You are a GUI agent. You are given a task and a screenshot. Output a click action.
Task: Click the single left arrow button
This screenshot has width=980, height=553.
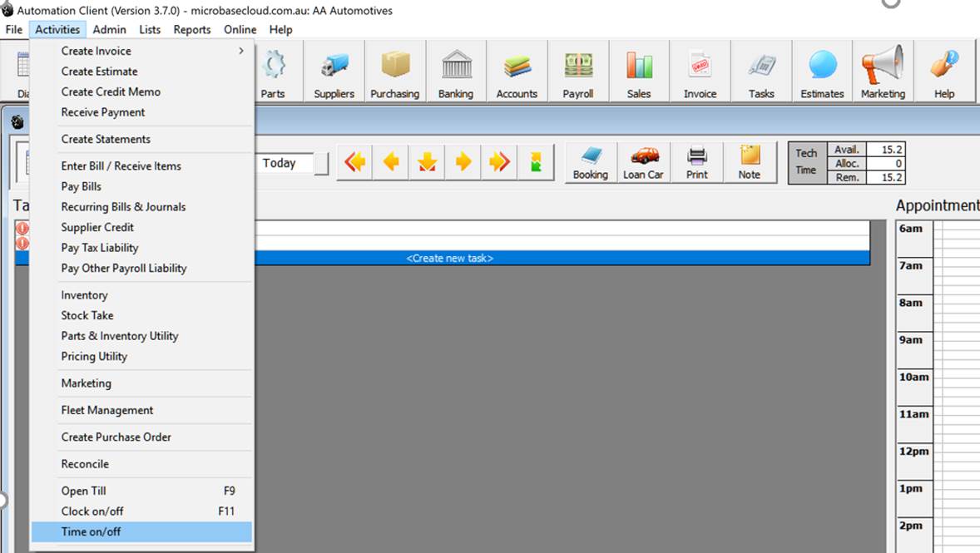click(391, 162)
